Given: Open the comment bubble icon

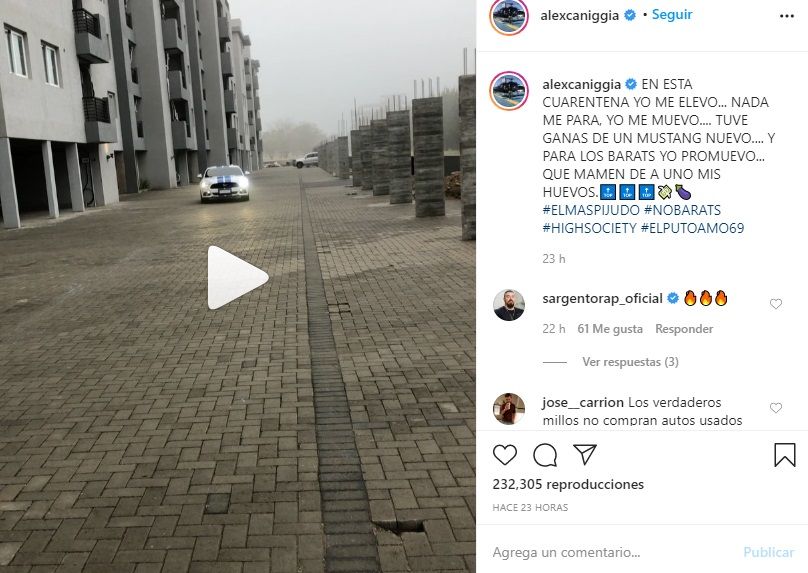Looking at the screenshot, I should pos(545,455).
